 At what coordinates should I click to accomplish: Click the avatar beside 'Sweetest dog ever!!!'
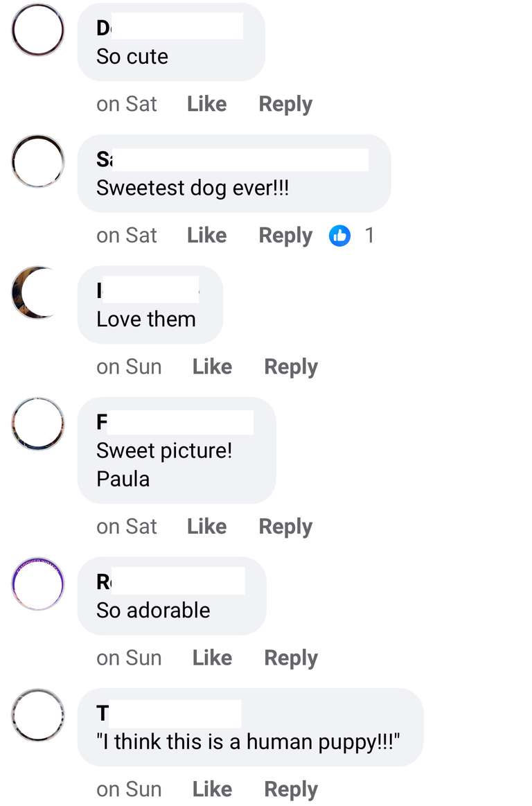point(37,161)
